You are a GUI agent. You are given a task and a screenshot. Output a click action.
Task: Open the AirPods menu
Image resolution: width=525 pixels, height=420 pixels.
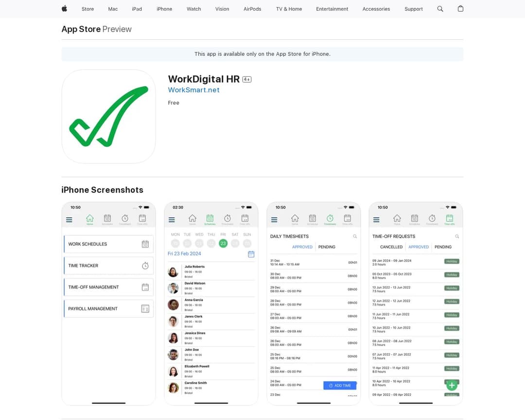[252, 9]
